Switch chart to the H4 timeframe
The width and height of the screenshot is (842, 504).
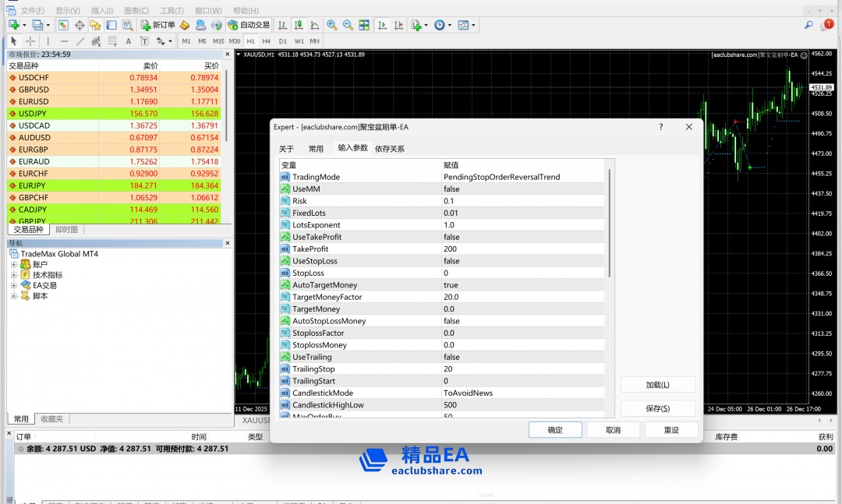[x=267, y=41]
